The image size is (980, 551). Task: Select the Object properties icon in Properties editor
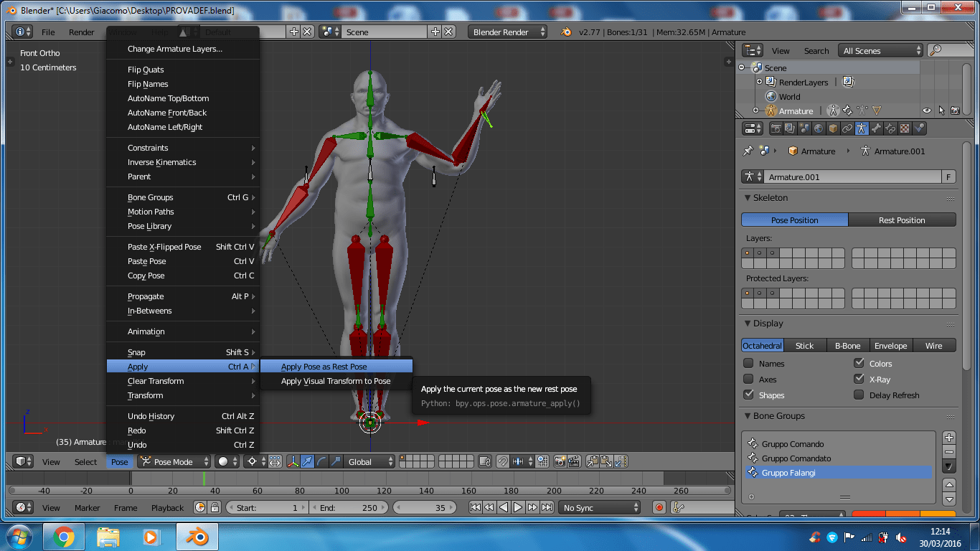834,128
